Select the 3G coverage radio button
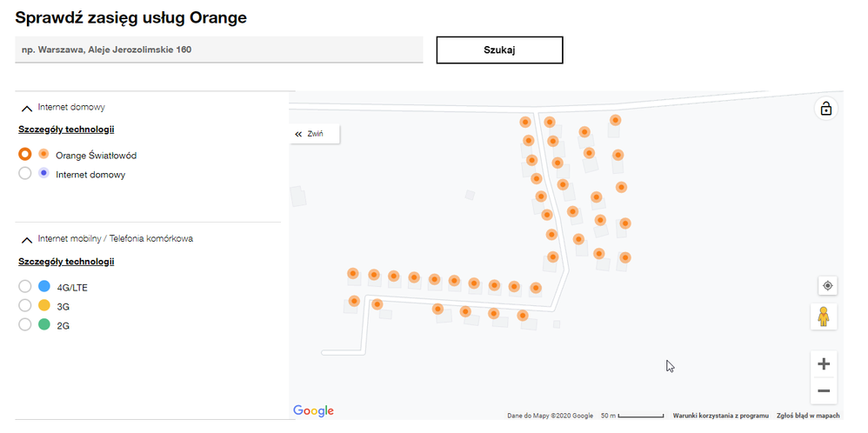The height and width of the screenshot is (433, 868). pos(25,306)
